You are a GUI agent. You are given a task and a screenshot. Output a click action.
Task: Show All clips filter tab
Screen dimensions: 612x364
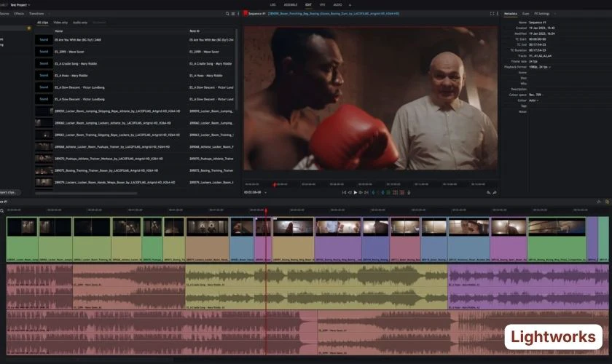point(42,23)
